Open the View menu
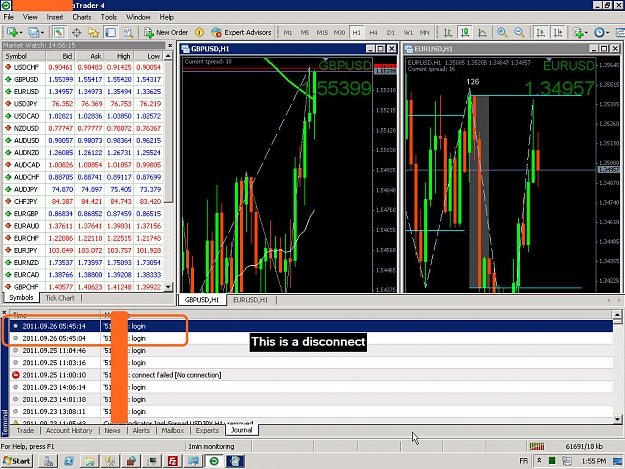The height and width of the screenshot is (469, 625). [30, 17]
